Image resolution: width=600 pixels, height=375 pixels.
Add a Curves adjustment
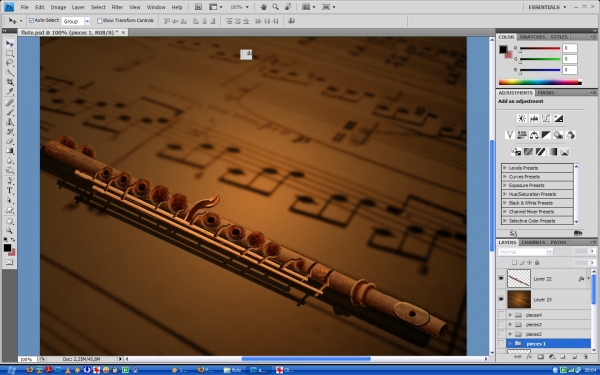[546, 119]
